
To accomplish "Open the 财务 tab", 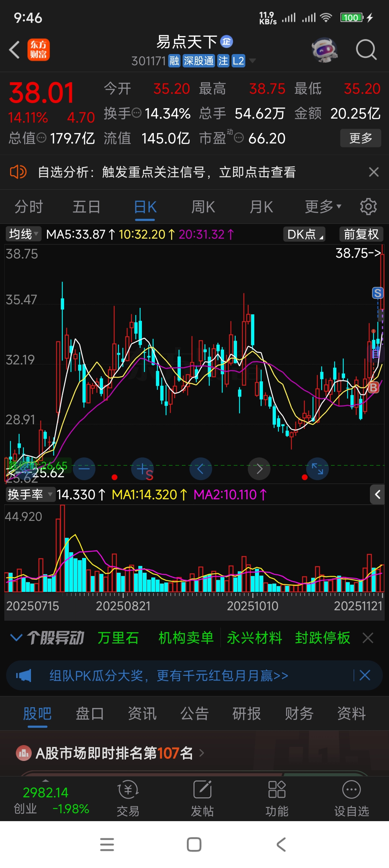I will coord(299,713).
